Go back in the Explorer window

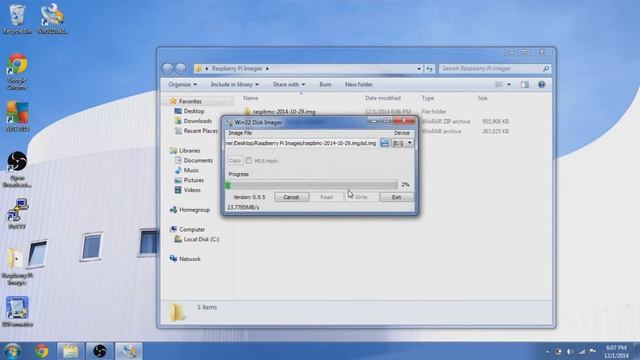[167, 69]
